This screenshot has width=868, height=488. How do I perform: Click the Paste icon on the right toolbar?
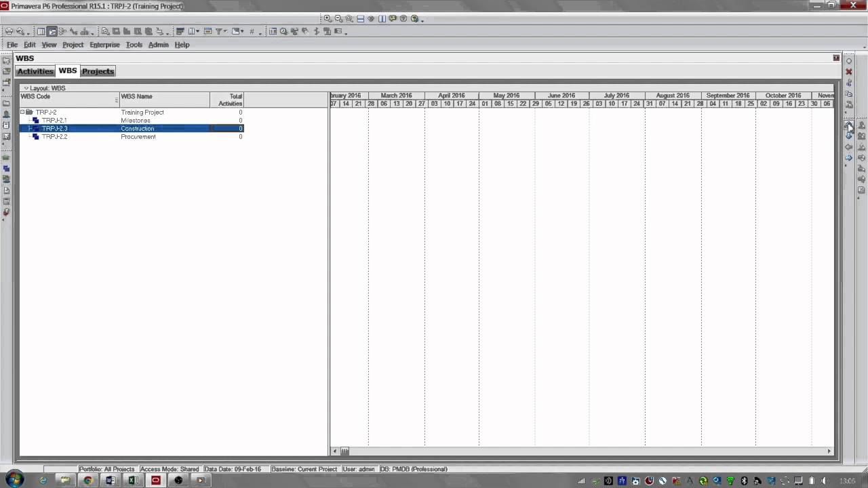848,104
